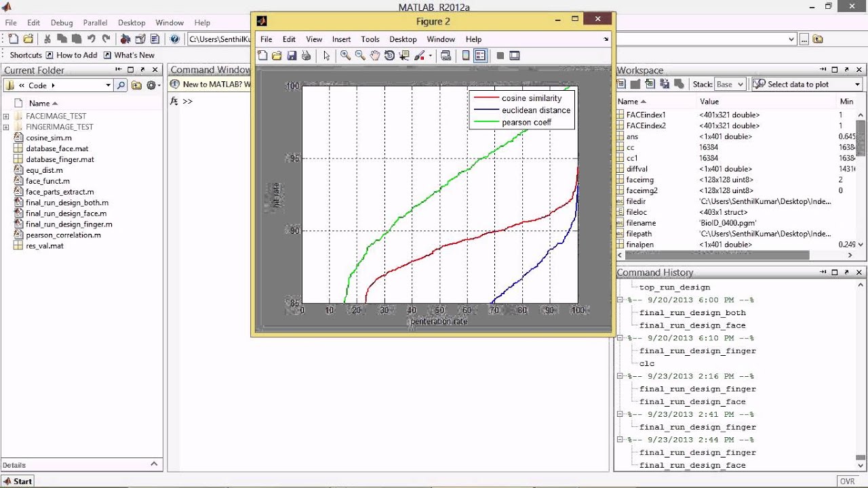
Task: Open the Parallel menu in MATLAB
Action: 96,22
